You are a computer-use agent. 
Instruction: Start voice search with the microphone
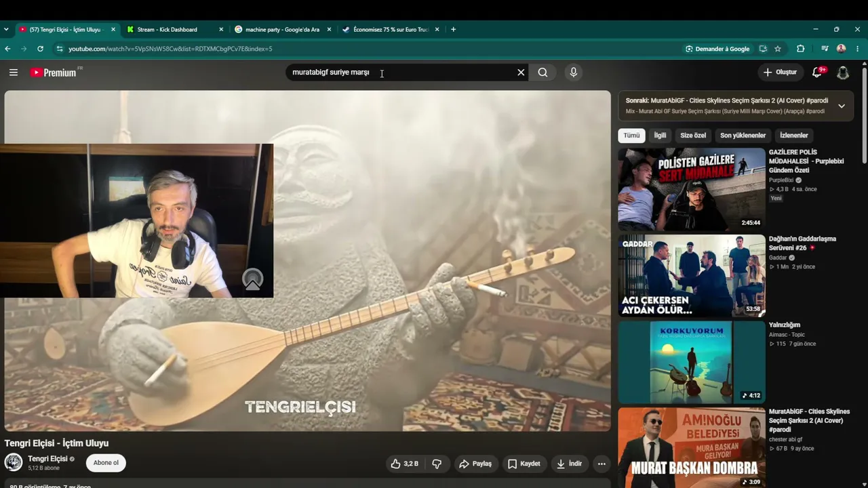point(574,73)
